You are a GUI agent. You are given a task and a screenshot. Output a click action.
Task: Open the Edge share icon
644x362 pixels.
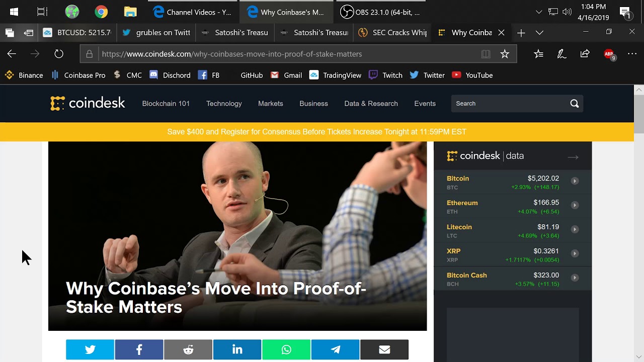pos(585,54)
